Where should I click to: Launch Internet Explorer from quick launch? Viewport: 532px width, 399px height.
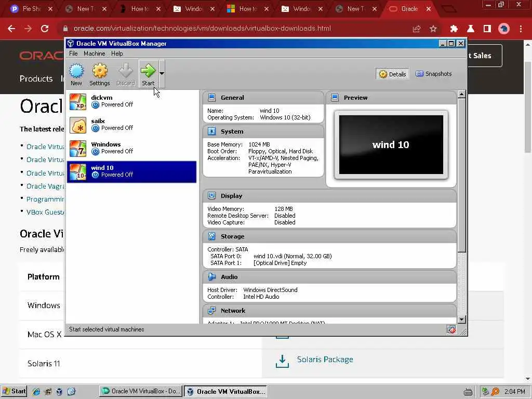point(36,392)
